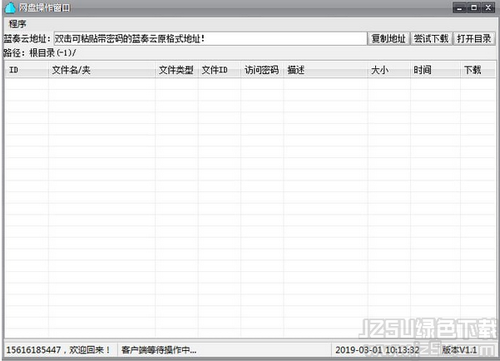Viewport: 500px width, 361px height.
Task: Click the 描述 column header
Action: [326, 70]
